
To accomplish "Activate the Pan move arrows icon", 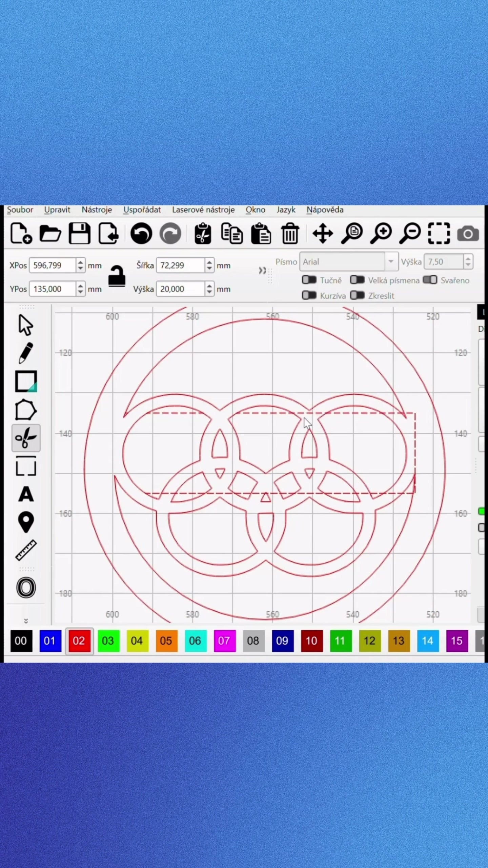I will pos(323,233).
